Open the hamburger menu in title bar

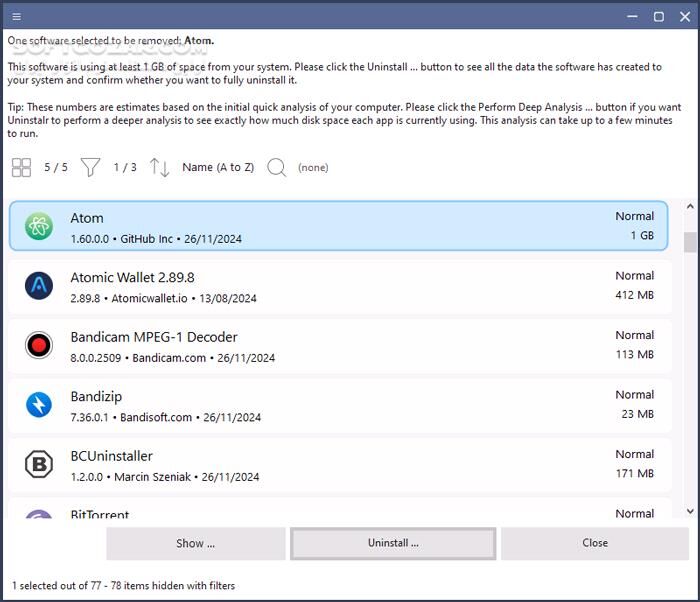[17, 16]
